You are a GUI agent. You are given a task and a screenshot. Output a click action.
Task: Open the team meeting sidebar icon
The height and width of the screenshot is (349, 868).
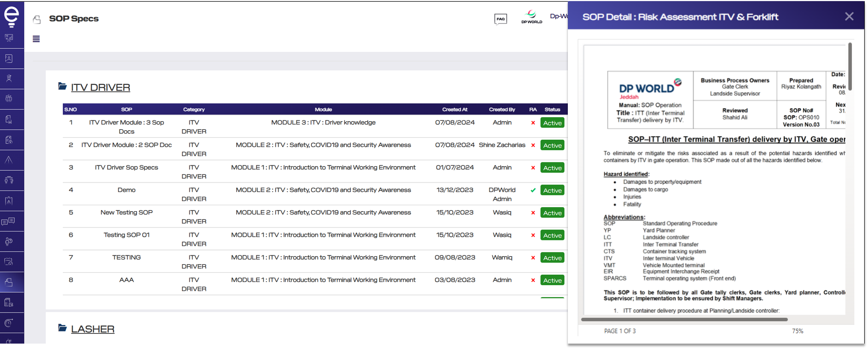click(9, 180)
